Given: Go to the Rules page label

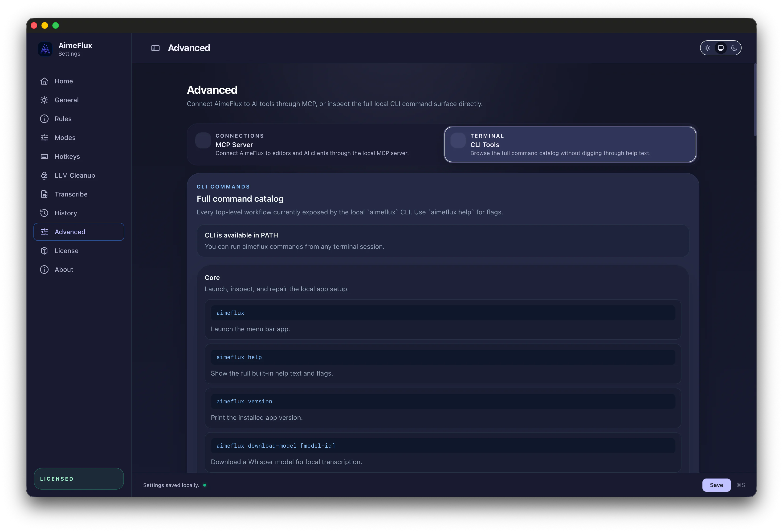Looking at the screenshot, I should [x=63, y=119].
